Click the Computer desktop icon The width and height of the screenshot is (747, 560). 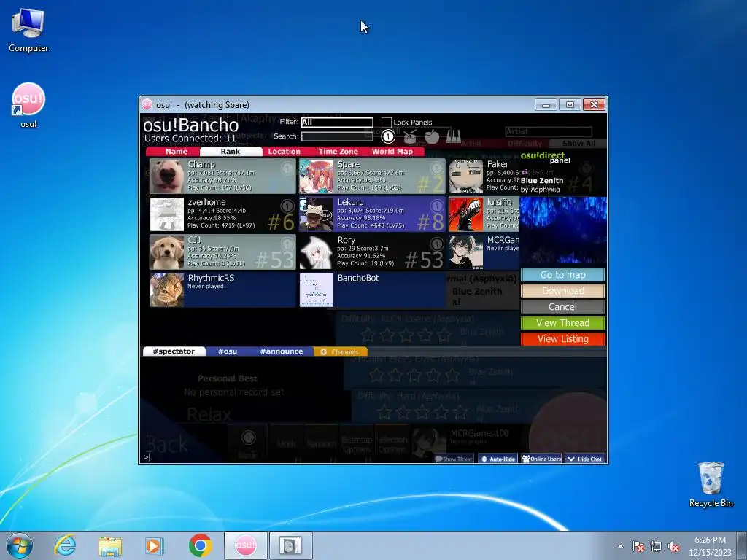[28, 29]
